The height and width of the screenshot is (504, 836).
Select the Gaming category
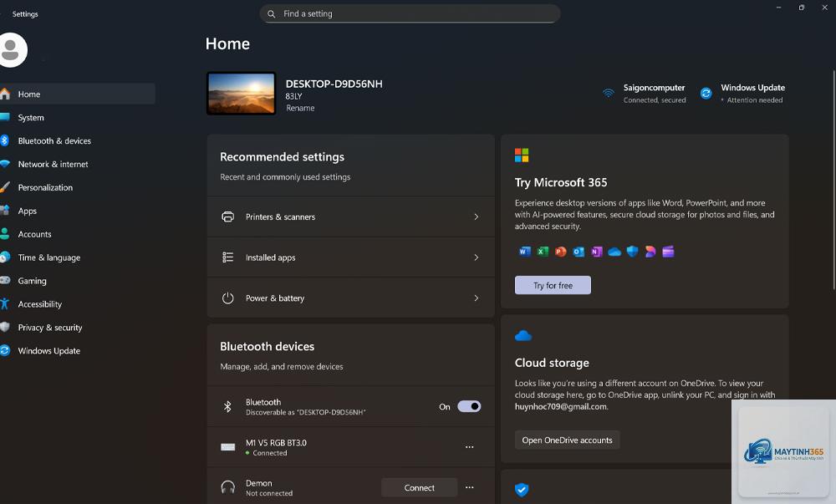coord(77,281)
